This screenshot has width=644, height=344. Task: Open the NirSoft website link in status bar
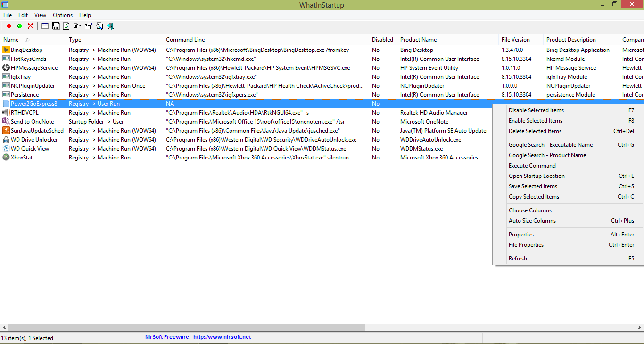click(x=222, y=337)
